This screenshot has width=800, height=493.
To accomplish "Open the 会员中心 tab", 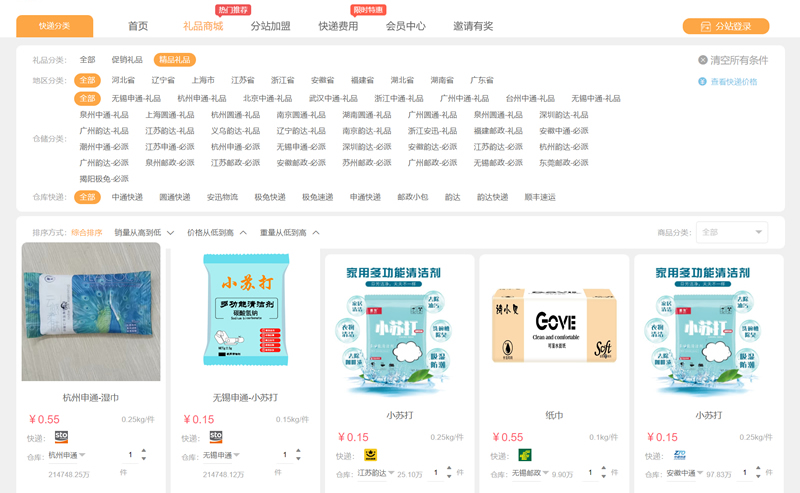I will 406,26.
